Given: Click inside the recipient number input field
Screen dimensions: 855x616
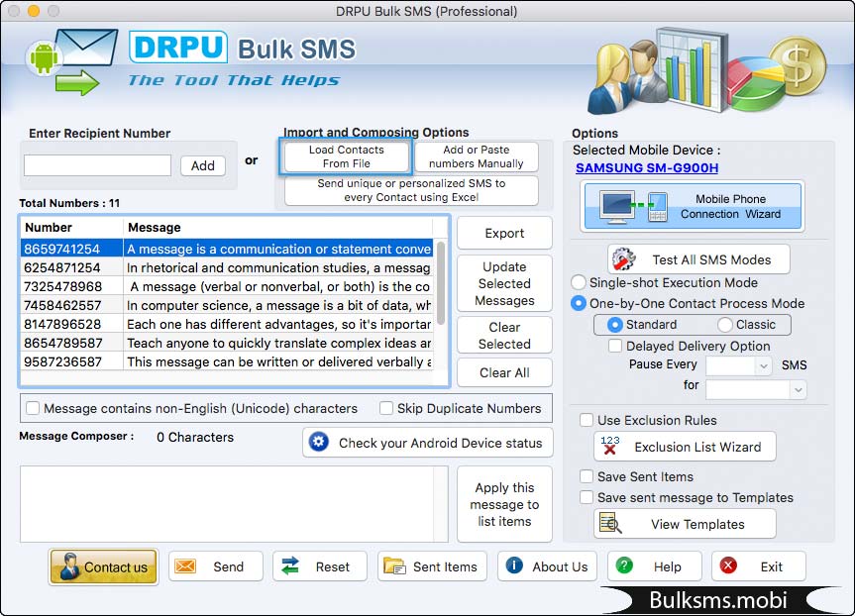Looking at the screenshot, I should coord(98,165).
